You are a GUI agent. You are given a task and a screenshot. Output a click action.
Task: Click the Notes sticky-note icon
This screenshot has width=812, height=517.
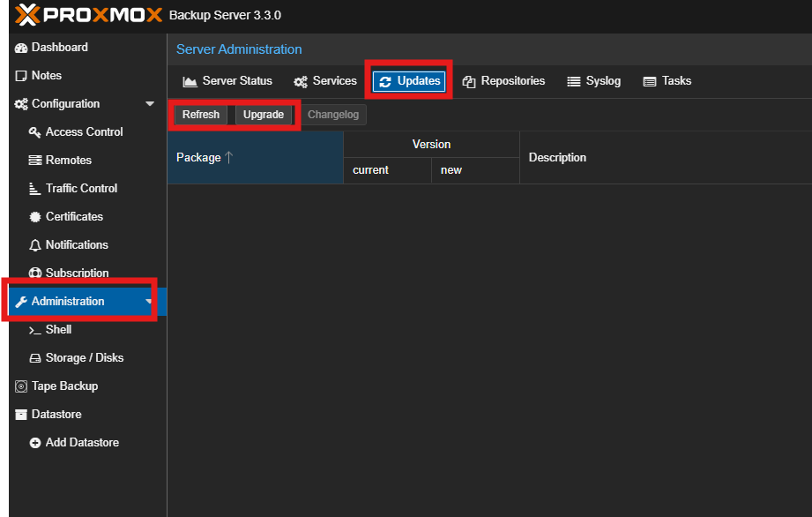point(21,76)
